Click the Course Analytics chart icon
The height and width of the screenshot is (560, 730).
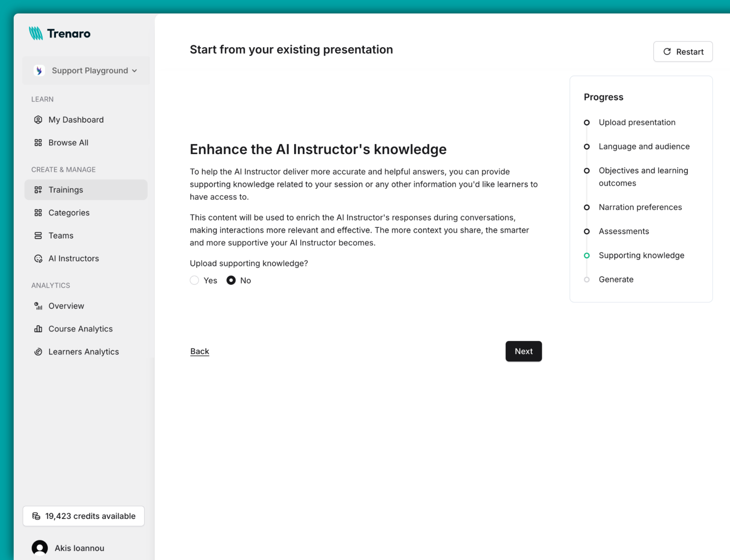pos(38,329)
